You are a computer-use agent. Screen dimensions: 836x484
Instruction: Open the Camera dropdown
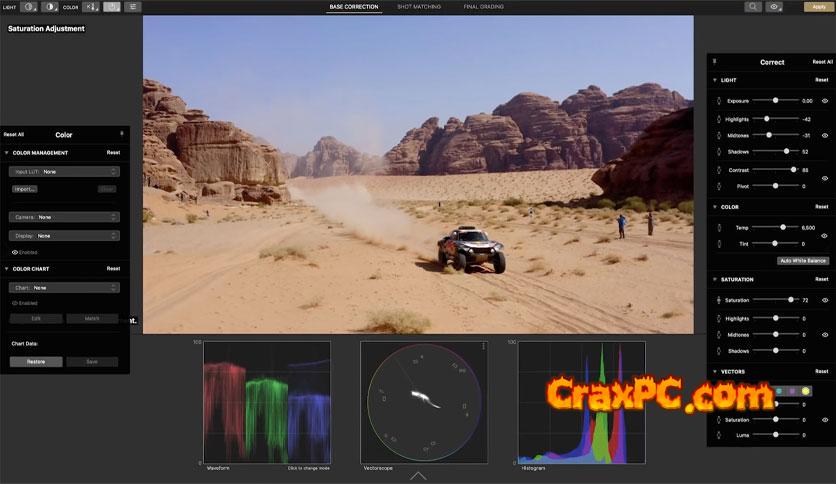[x=64, y=217]
